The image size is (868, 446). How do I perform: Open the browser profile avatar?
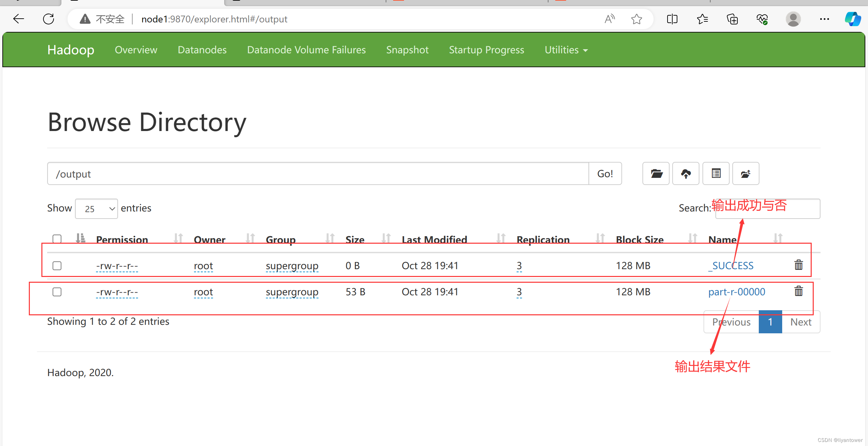tap(793, 19)
